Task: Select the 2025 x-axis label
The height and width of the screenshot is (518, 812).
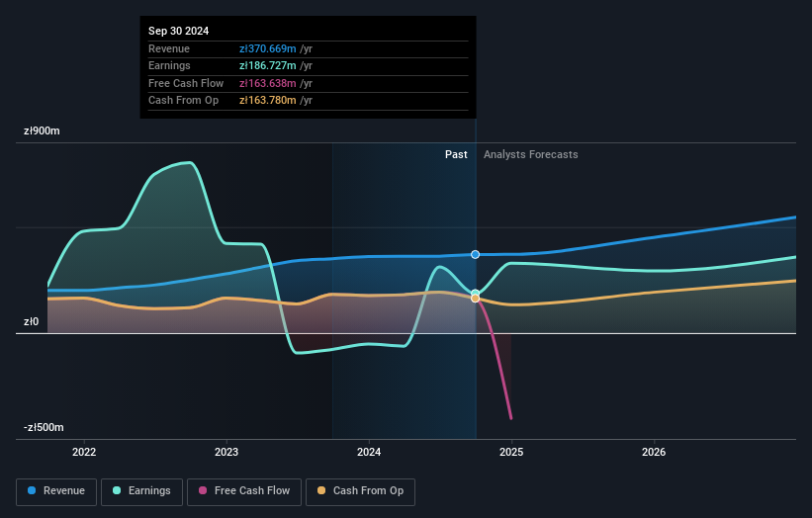Action: pyautogui.click(x=511, y=452)
